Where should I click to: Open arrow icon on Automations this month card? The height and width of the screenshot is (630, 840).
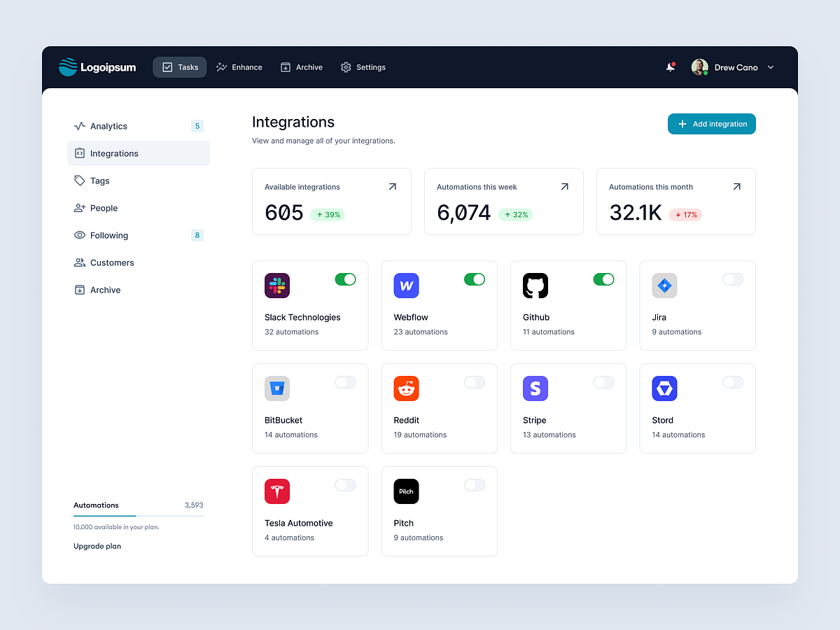736,187
